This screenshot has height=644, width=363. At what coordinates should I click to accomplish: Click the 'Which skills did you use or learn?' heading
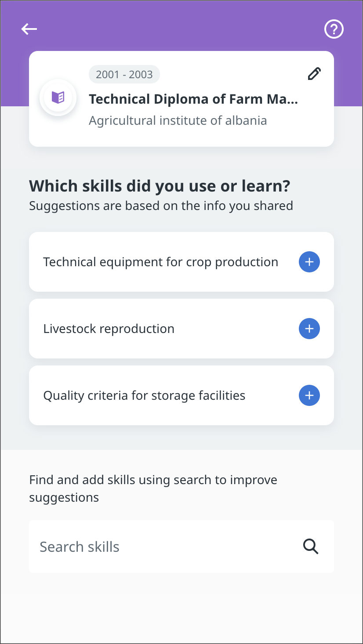160,186
